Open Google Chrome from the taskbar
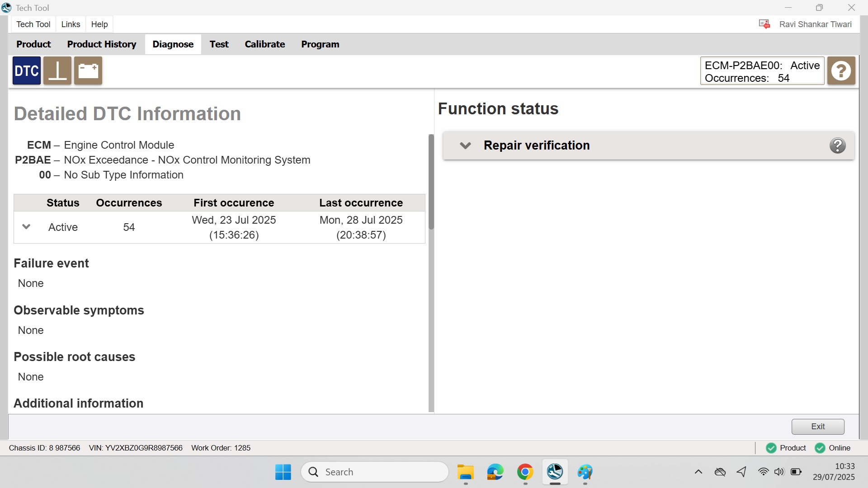This screenshot has width=868, height=488. coord(525,472)
